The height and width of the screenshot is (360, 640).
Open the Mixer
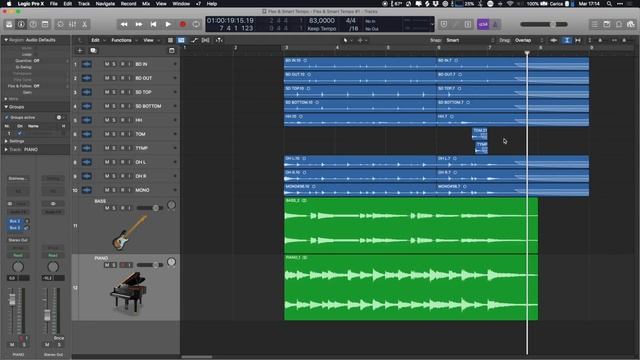pos(72,24)
